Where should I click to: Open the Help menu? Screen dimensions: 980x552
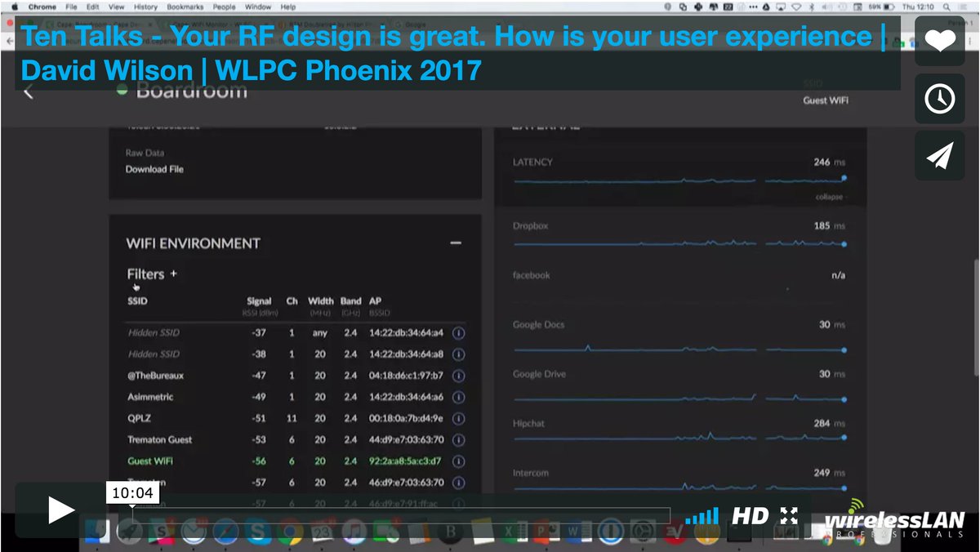pos(287,7)
